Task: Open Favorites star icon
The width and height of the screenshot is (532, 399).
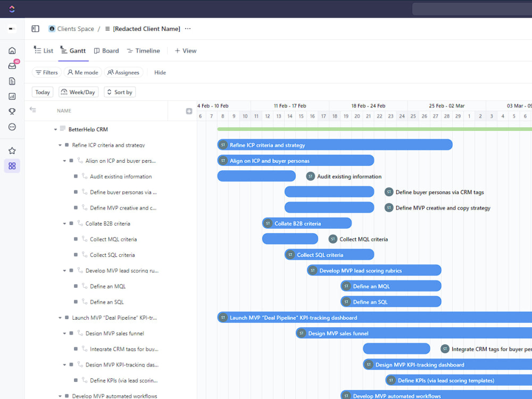Action: pos(12,151)
